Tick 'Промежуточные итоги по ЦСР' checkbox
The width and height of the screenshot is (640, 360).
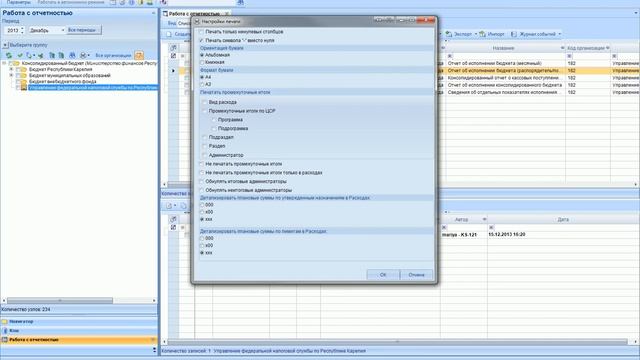[204, 111]
